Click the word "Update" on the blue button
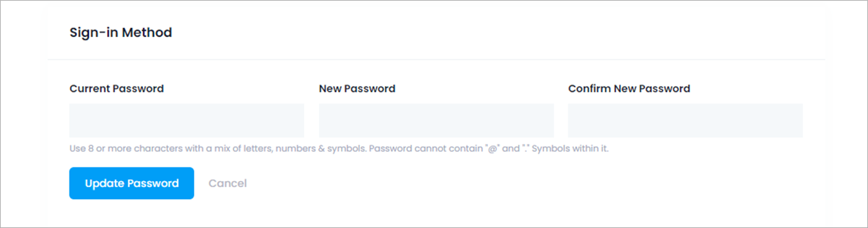The image size is (868, 228). pos(104,184)
